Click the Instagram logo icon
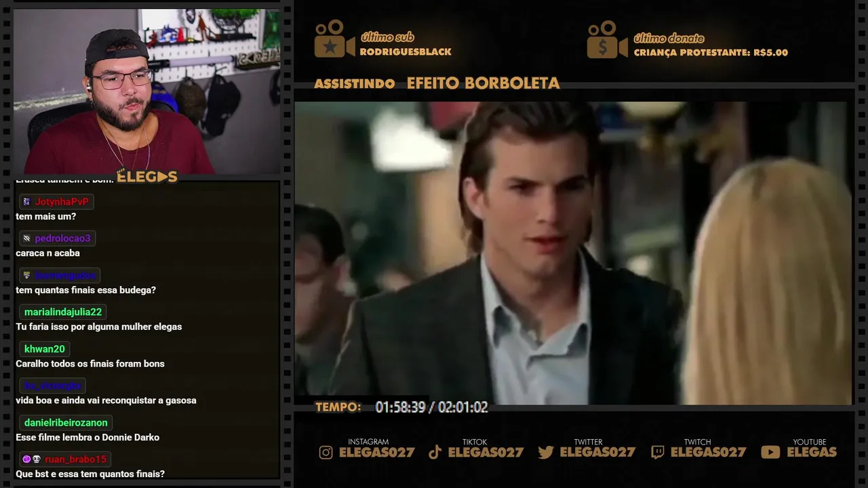Image resolution: width=868 pixels, height=488 pixels. click(x=326, y=452)
